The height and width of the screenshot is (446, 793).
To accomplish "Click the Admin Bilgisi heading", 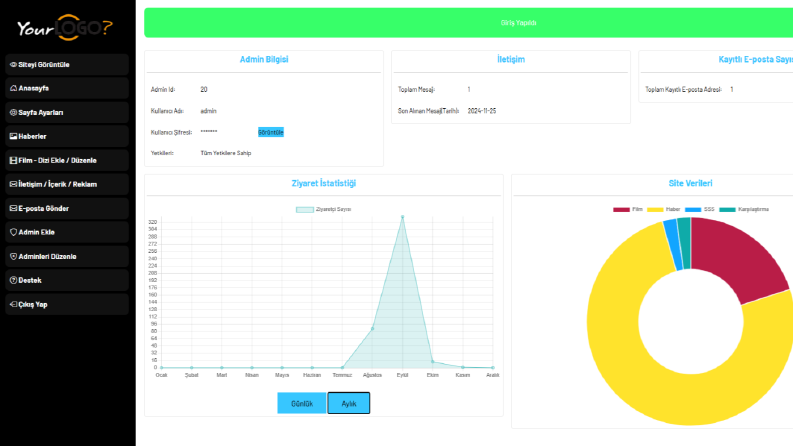I will tap(264, 59).
